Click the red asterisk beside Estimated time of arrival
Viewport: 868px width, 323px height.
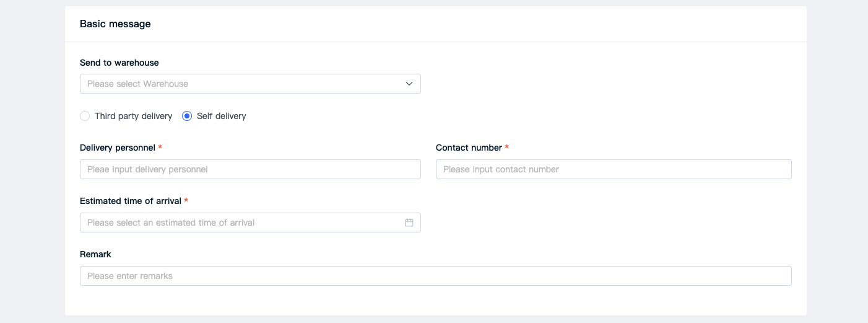[186, 201]
